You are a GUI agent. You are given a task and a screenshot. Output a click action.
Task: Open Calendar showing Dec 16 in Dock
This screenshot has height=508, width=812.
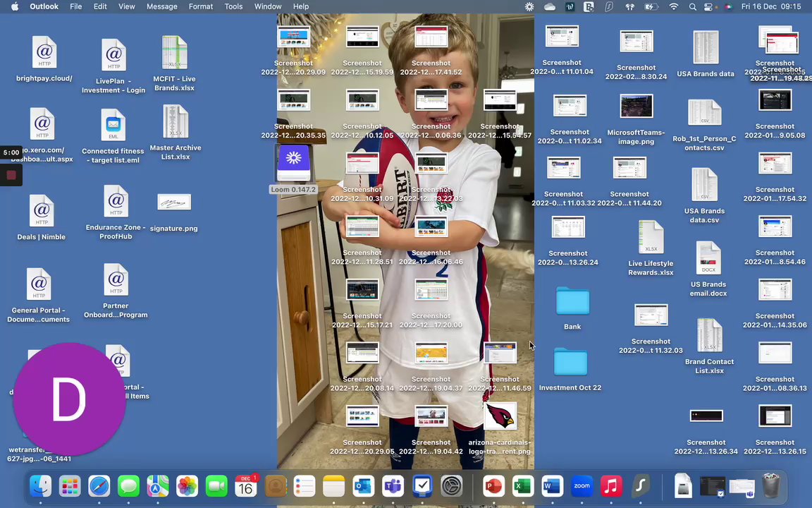pos(246,486)
